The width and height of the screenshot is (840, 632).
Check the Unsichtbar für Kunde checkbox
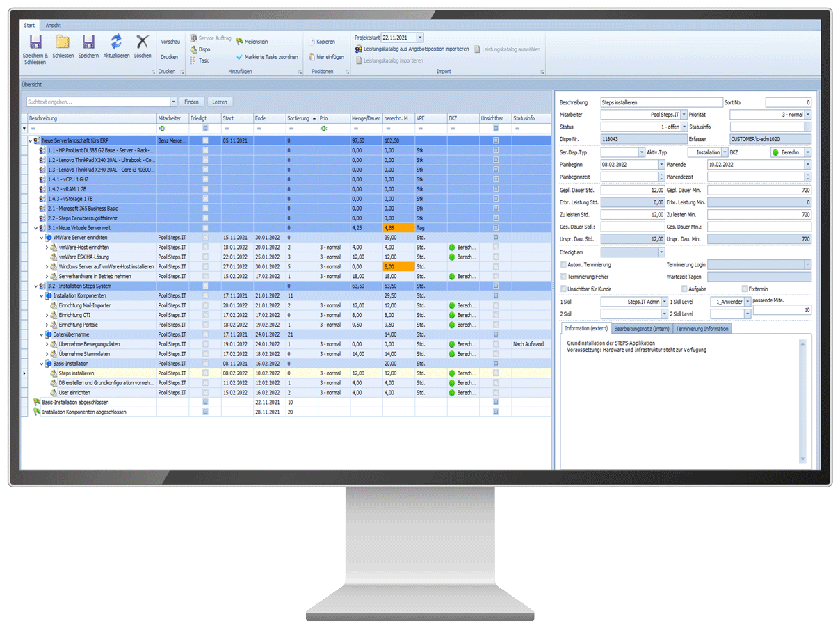point(563,289)
